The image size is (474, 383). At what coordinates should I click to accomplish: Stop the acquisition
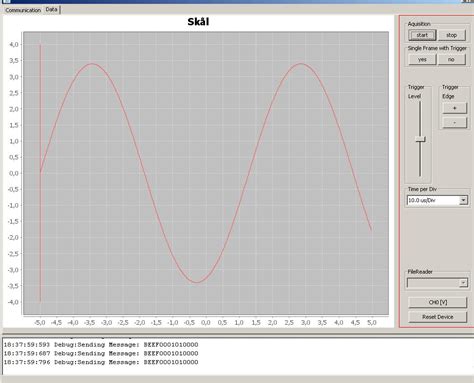pos(451,35)
